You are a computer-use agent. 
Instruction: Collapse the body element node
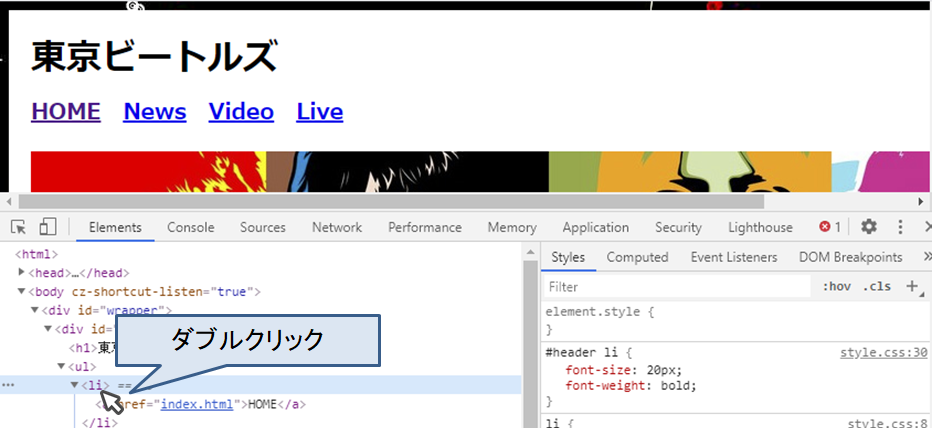click(22, 291)
